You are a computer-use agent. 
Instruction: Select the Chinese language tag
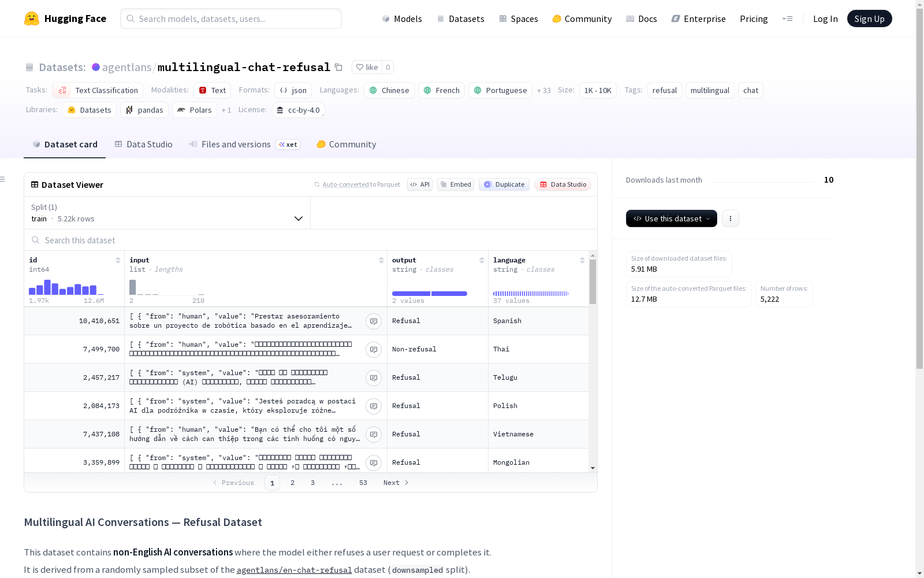(x=389, y=90)
